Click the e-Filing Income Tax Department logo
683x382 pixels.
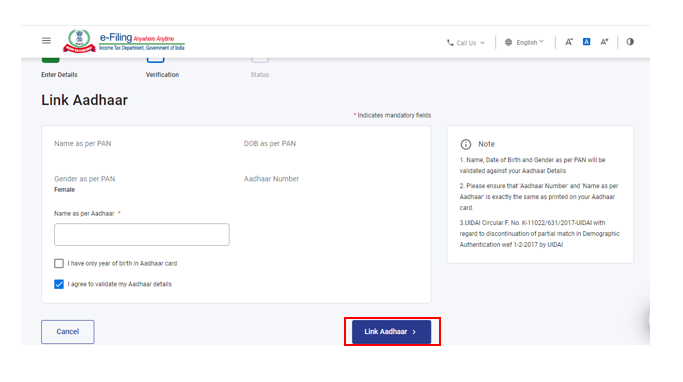124,41
